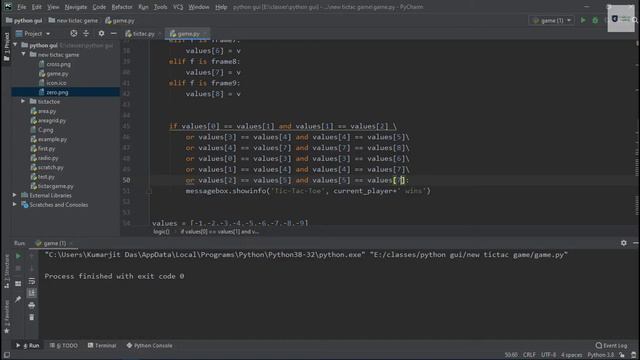Open the Project view dropdown selector
This screenshot has height=360, width=640.
(x=33, y=33)
